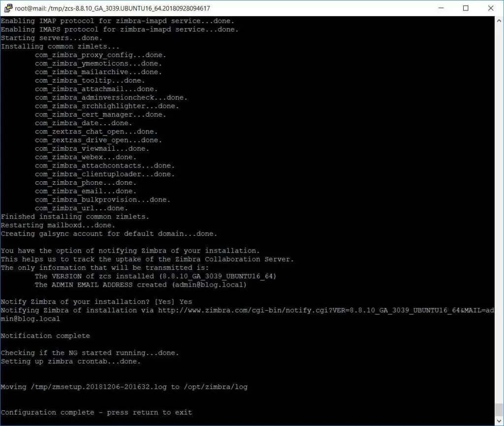Click the vertical scrollbar thumb
The image size is (504, 426).
pyautogui.click(x=499, y=409)
